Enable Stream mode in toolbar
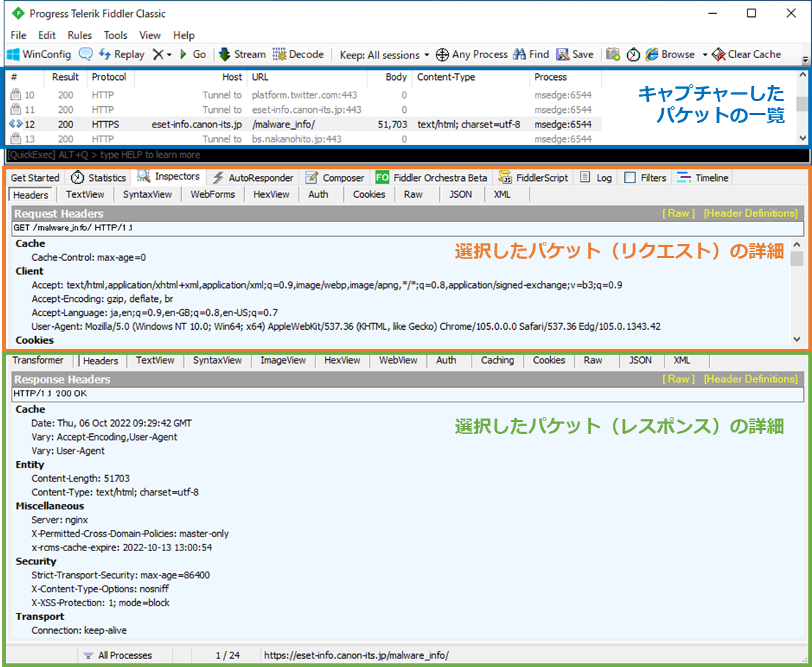The image size is (812, 667). point(242,54)
